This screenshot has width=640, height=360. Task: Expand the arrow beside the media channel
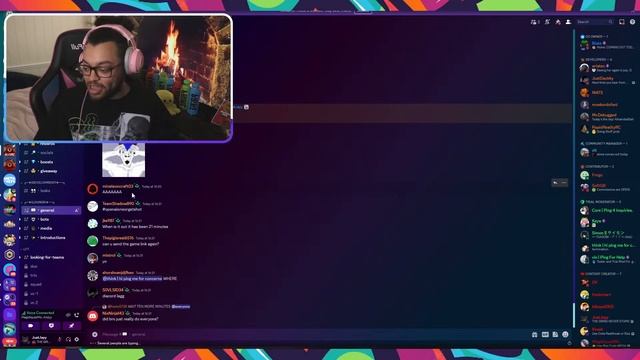20,228
